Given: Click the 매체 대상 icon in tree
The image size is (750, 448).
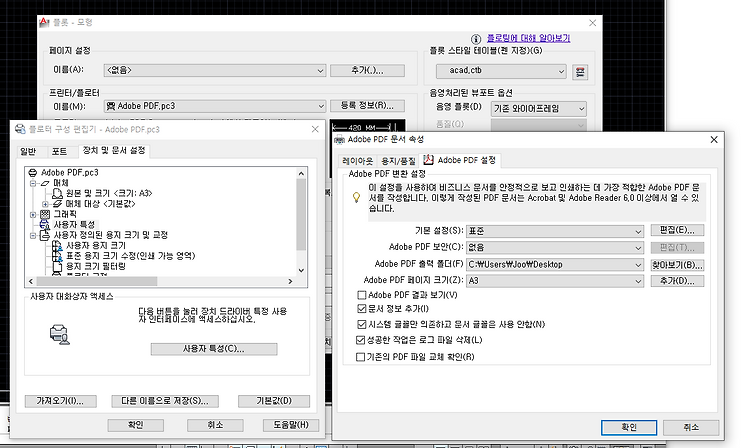Looking at the screenshot, I should point(57,204).
